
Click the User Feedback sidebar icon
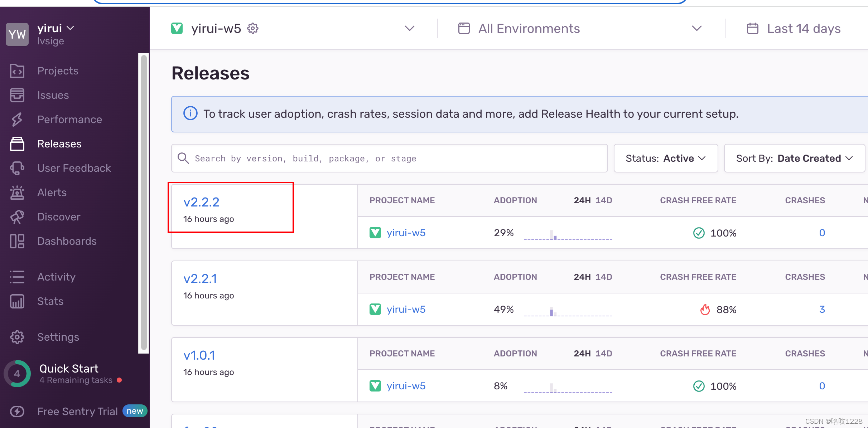pos(17,168)
